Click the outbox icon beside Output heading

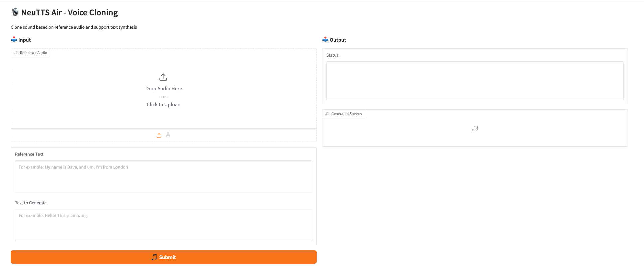tap(325, 40)
